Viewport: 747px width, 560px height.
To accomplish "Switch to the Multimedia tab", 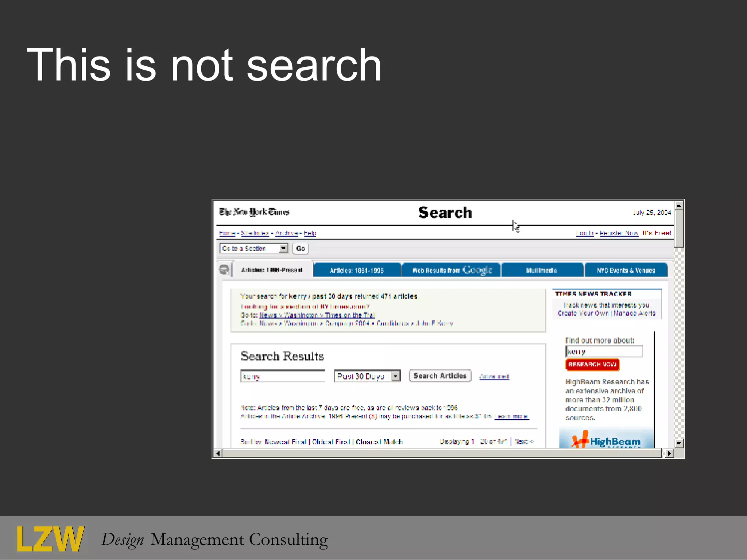I will (x=542, y=270).
